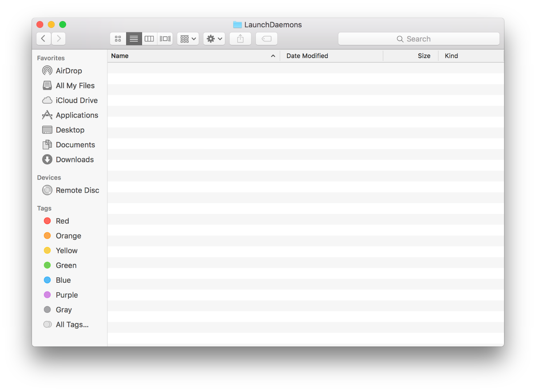Click the blue tag dot
This screenshot has width=536, height=392.
pos(47,280)
